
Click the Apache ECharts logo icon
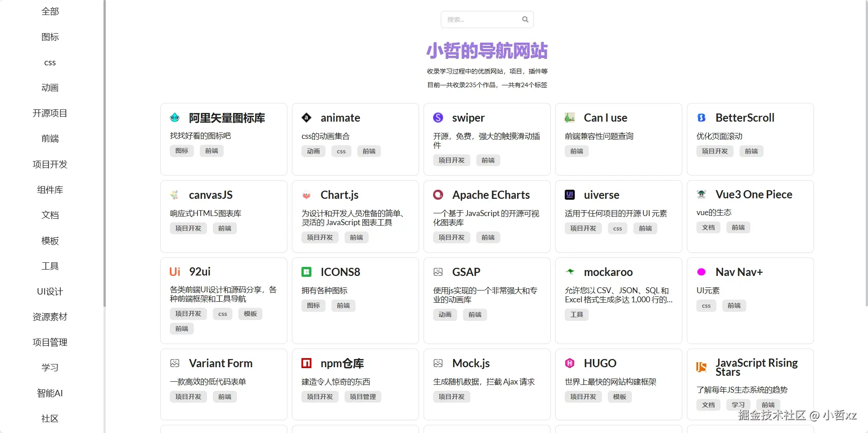438,195
